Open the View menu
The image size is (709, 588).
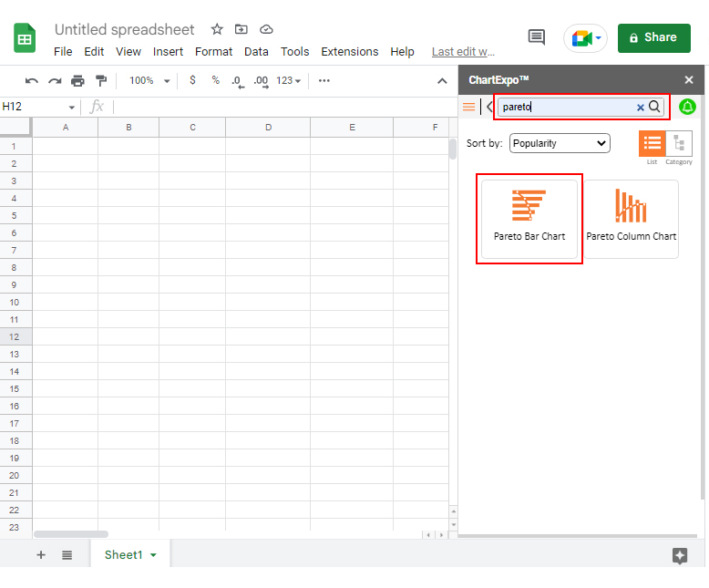(128, 52)
